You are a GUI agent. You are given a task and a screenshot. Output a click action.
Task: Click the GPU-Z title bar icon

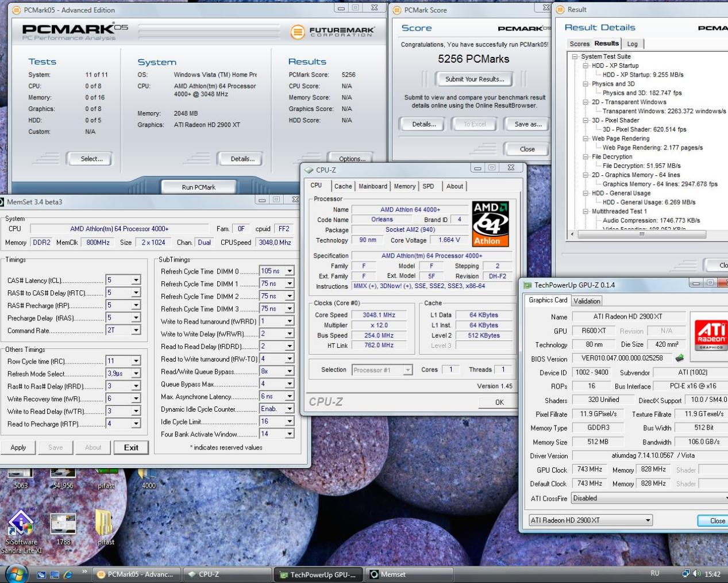click(527, 285)
